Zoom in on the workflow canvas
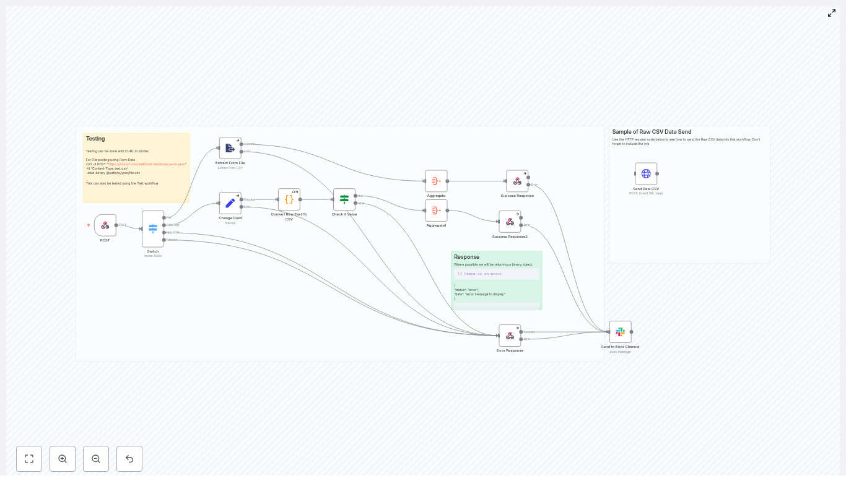846x504 pixels. pos(63,459)
